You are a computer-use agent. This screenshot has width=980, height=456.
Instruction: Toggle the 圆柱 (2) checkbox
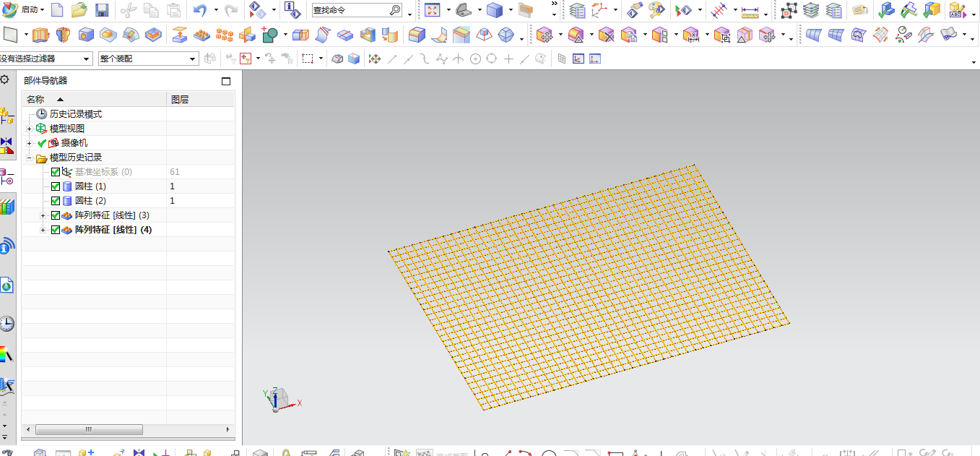(56, 201)
